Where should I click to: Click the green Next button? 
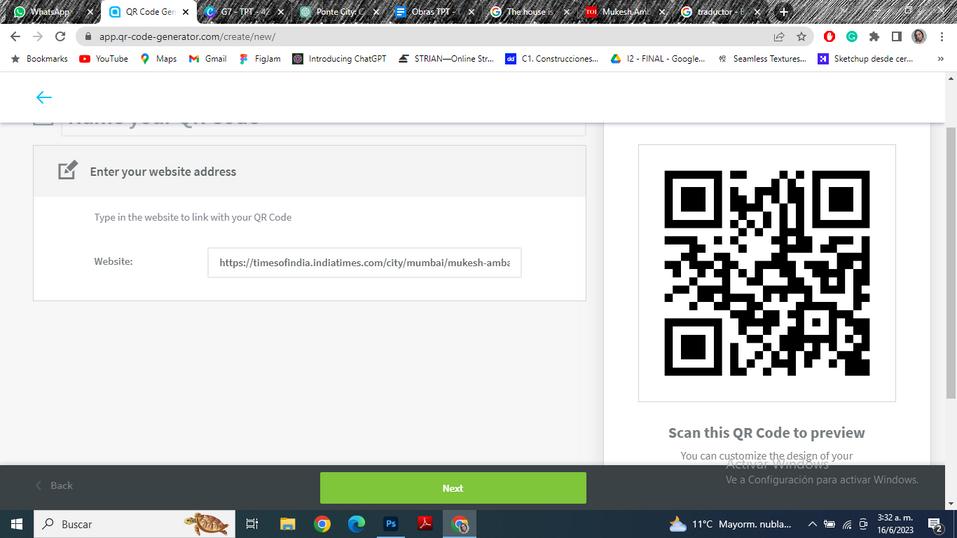click(453, 488)
